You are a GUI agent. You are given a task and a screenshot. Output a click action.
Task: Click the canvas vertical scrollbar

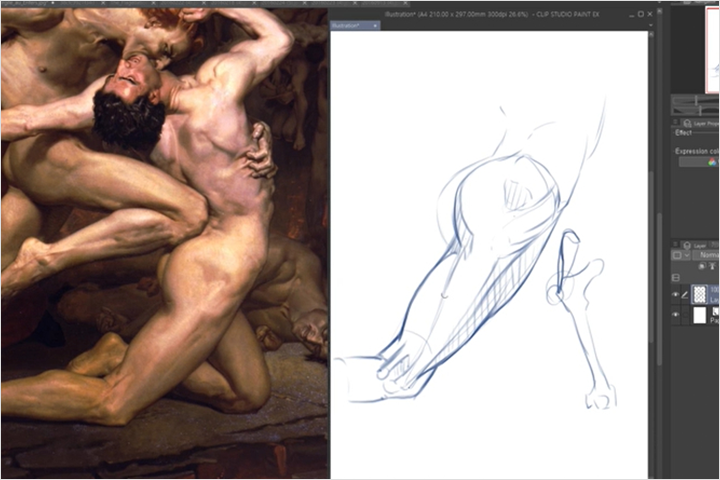pos(651,257)
